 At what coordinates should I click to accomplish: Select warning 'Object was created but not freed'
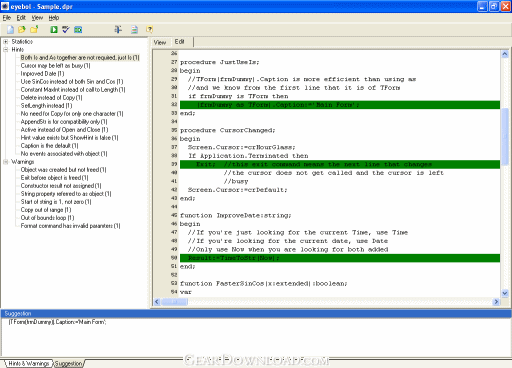[63, 170]
